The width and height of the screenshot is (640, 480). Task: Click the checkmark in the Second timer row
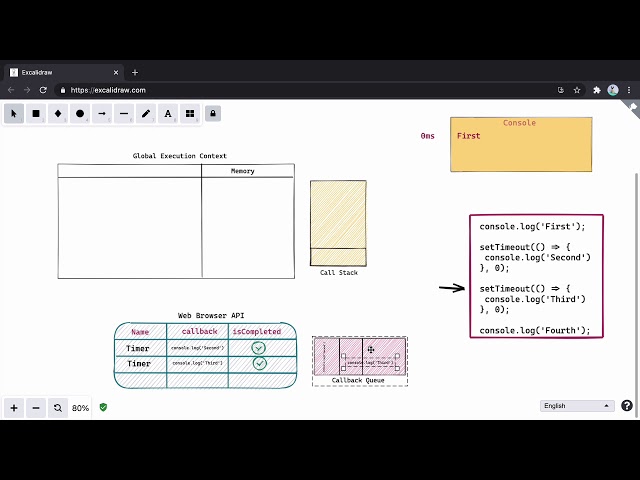258,348
